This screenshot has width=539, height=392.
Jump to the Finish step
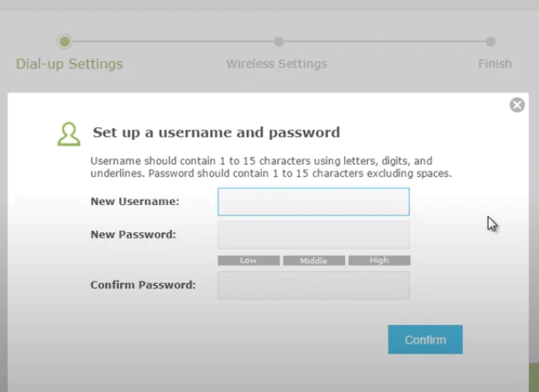click(x=495, y=64)
